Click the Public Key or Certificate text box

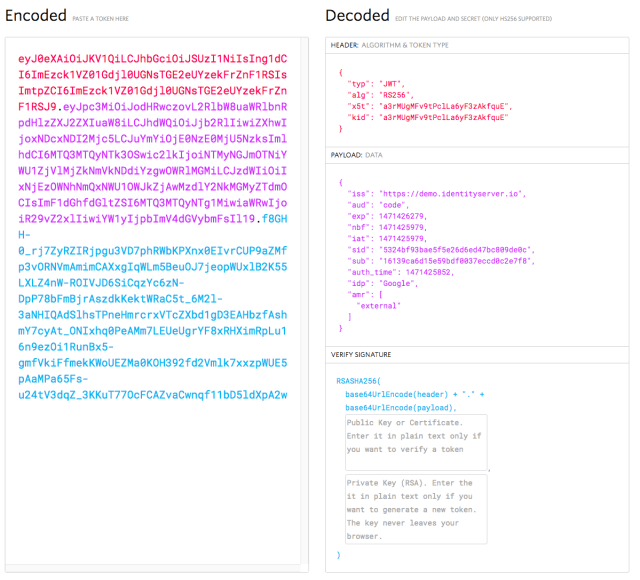tap(415, 441)
